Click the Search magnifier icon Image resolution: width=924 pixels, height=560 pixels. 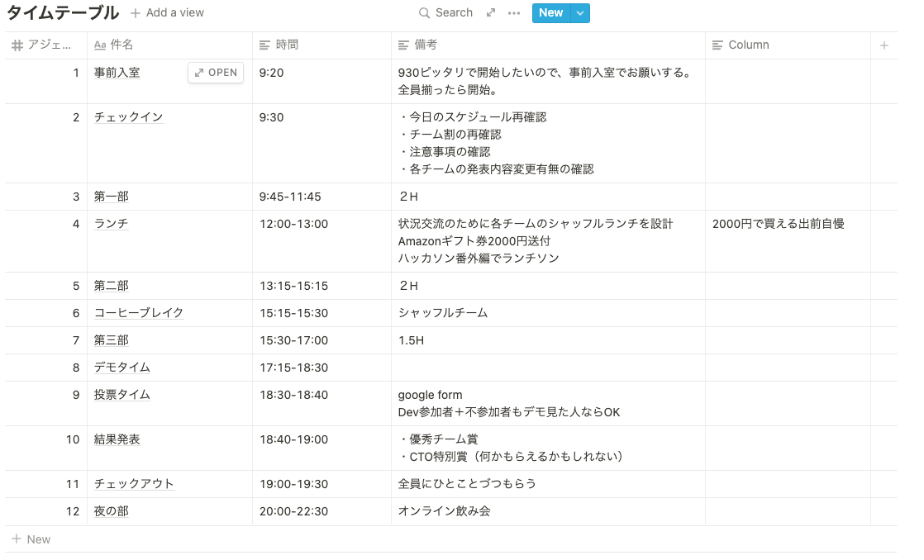(x=424, y=13)
